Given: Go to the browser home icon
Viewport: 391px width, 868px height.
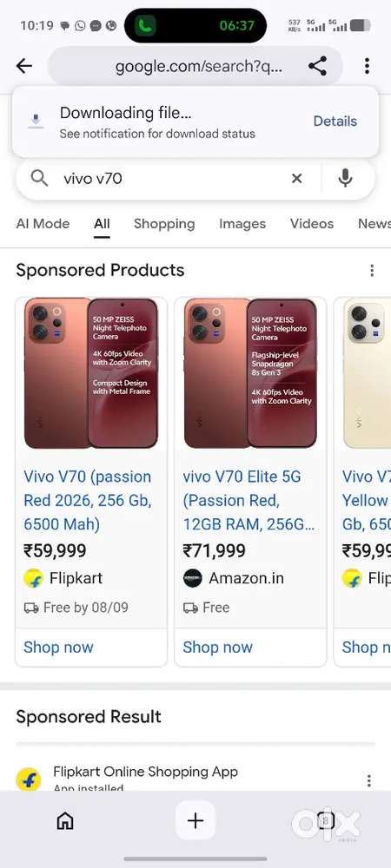Looking at the screenshot, I should (x=65, y=820).
